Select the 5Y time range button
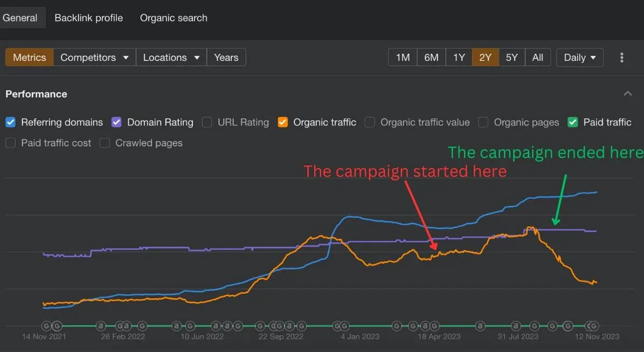This screenshot has width=644, height=352. tap(511, 58)
